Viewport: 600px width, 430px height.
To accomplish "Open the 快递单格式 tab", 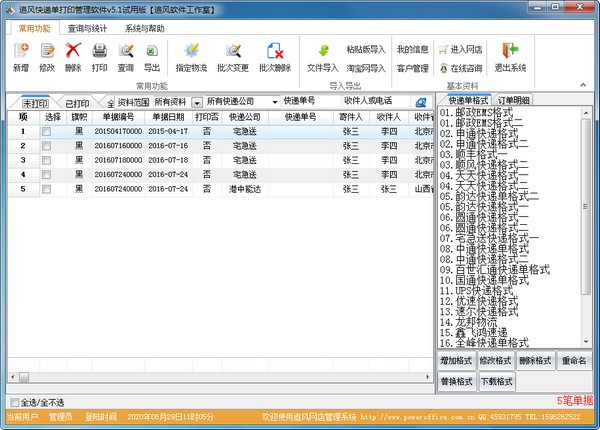I will pyautogui.click(x=468, y=100).
